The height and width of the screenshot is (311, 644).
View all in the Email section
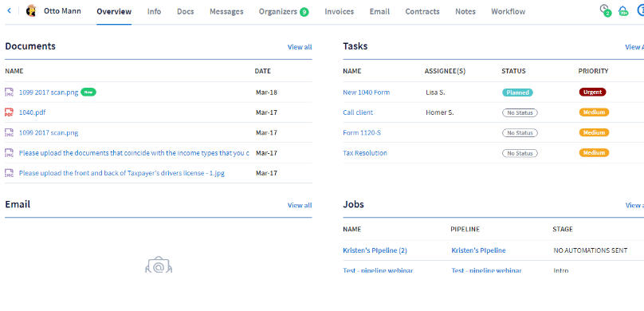point(300,205)
